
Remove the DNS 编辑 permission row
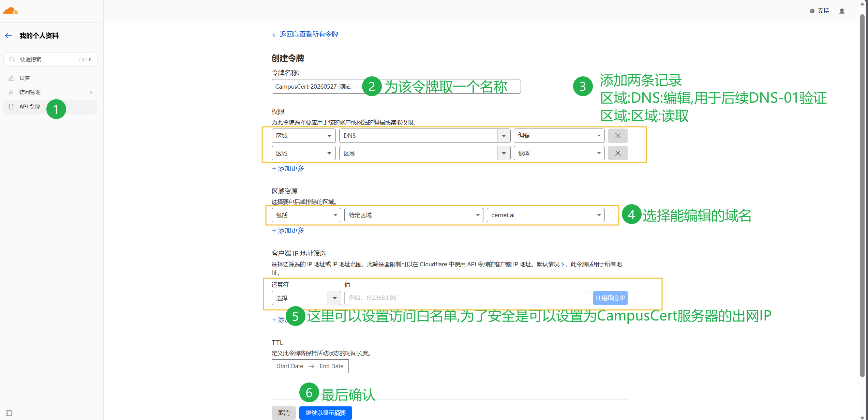pyautogui.click(x=618, y=136)
